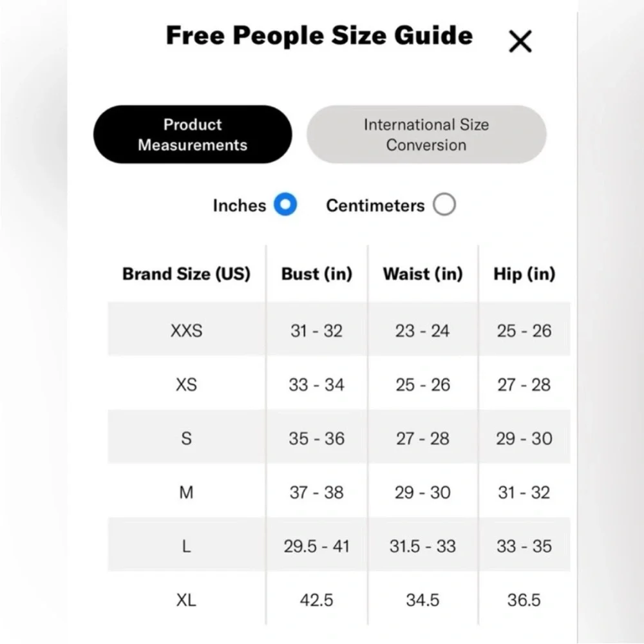Click the L waist value 31.5 - 33
This screenshot has height=644, width=644.
click(422, 547)
